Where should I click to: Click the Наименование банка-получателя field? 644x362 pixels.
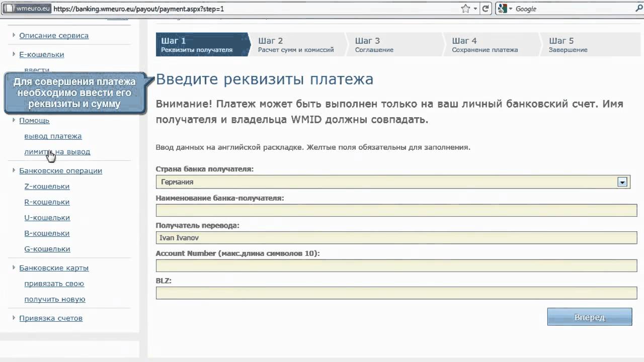[x=396, y=210]
